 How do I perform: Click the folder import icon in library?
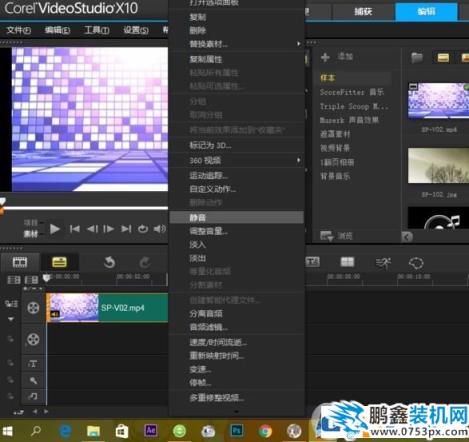(x=417, y=58)
